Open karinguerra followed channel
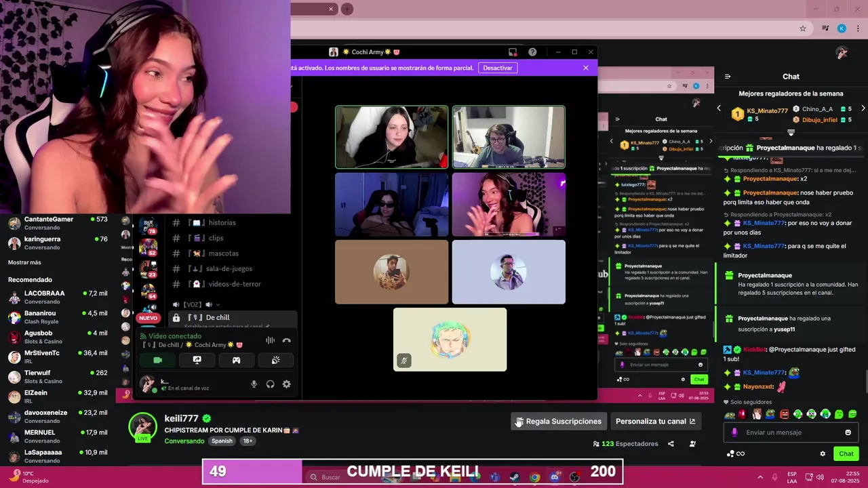Viewport: 868px width, 488px height. tap(58, 243)
